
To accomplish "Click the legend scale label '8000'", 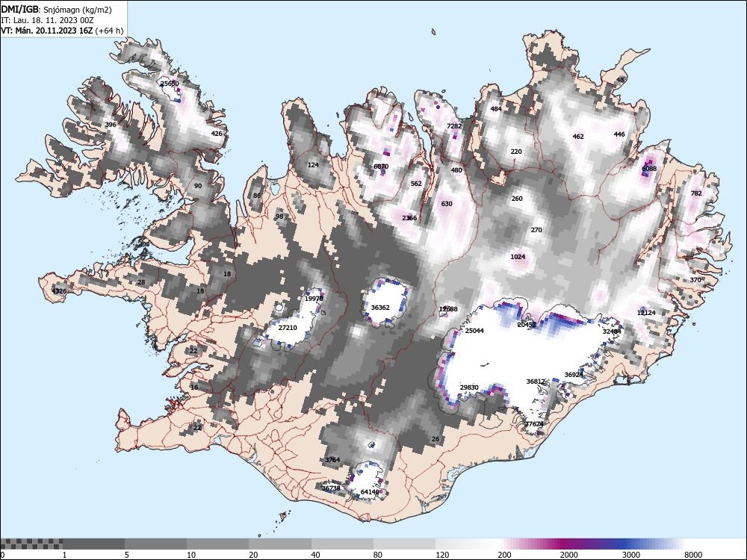I will coord(693,555).
